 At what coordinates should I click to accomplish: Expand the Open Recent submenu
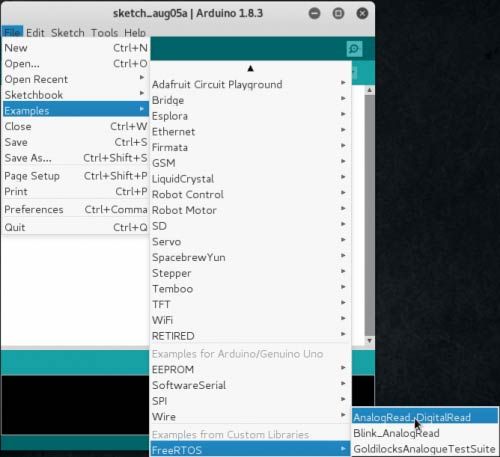coord(76,79)
